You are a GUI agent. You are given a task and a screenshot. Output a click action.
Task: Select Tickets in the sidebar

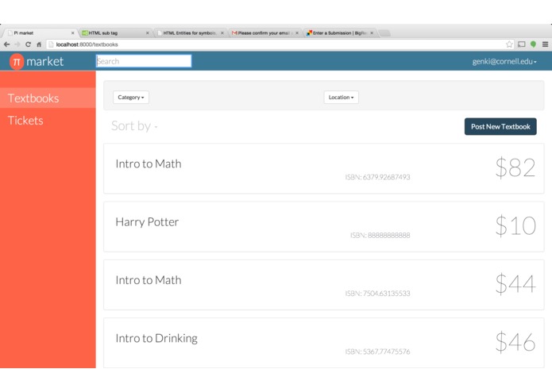pyautogui.click(x=48, y=121)
